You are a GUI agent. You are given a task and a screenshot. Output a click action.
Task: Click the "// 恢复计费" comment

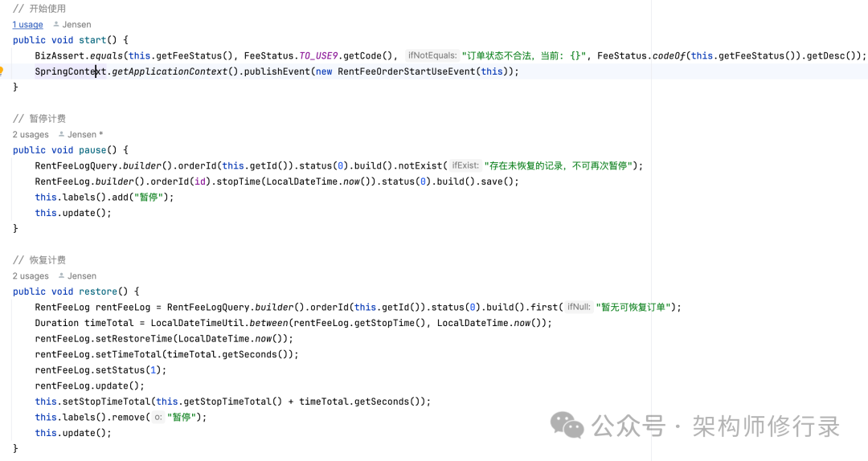click(x=39, y=259)
